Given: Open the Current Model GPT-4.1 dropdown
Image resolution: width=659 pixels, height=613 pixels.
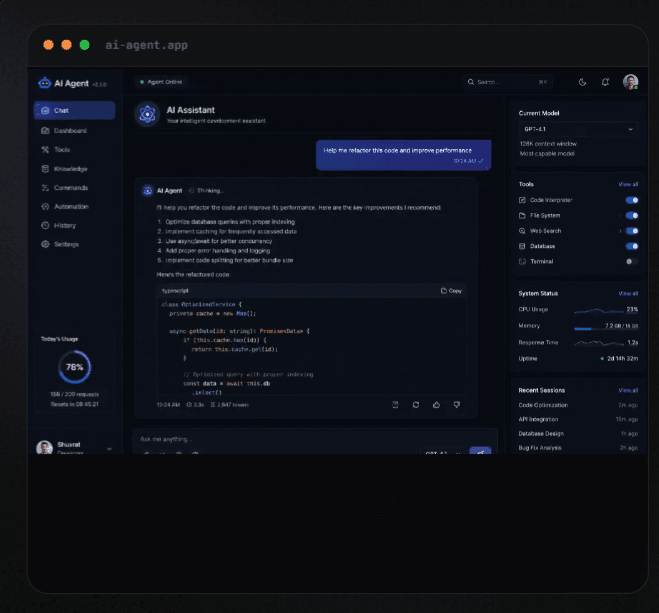Looking at the screenshot, I should coord(578,129).
